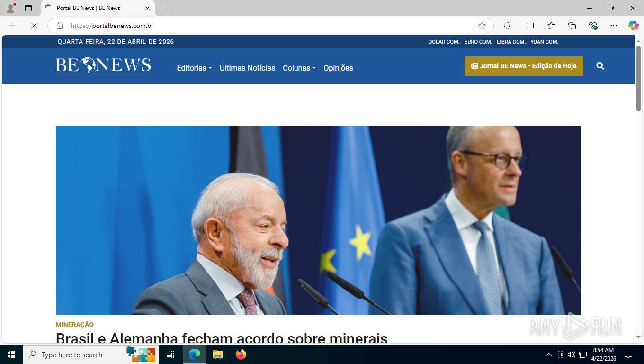The height and width of the screenshot is (364, 644).
Task: Click the address bar URL field
Action: [270, 26]
